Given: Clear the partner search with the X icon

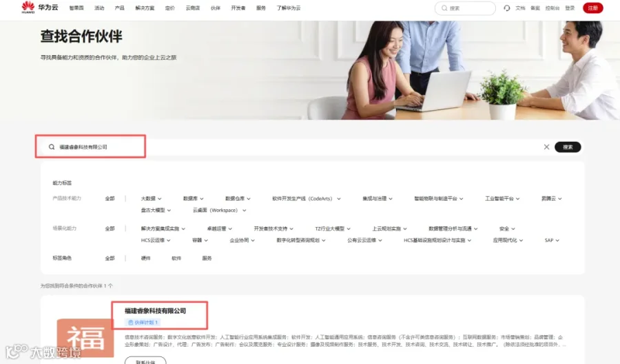Looking at the screenshot, I should (546, 147).
